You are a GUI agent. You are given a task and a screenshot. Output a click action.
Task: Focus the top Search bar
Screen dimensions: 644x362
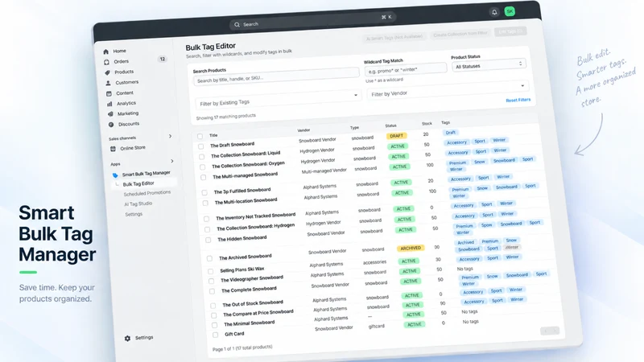312,21
